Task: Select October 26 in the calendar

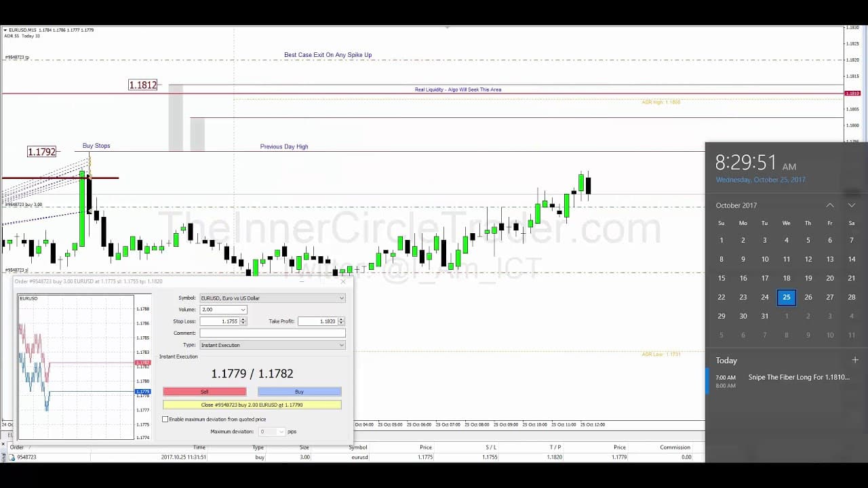Action: tap(808, 297)
